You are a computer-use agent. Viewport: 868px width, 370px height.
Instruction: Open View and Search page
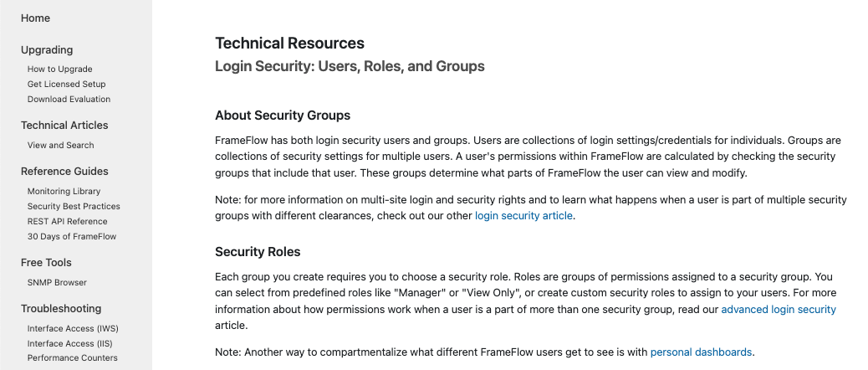tap(61, 145)
